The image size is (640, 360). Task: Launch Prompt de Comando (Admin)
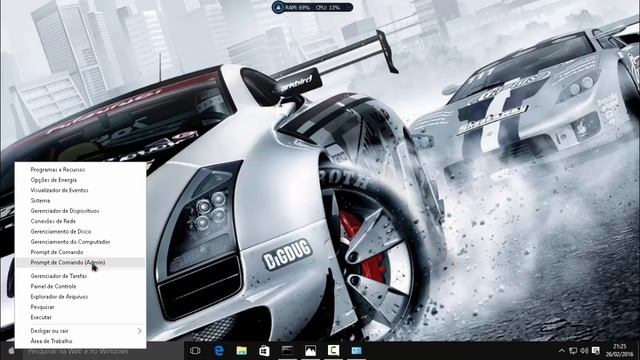coord(80,262)
